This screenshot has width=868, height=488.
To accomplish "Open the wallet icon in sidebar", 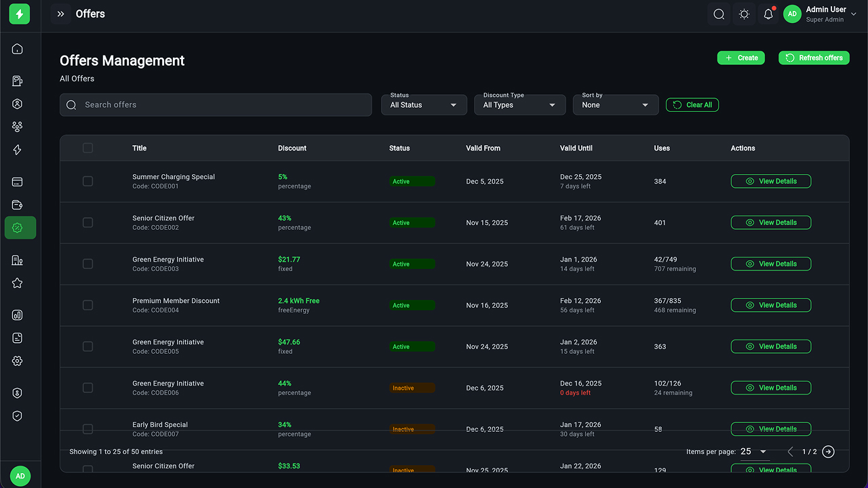I will click(x=18, y=205).
